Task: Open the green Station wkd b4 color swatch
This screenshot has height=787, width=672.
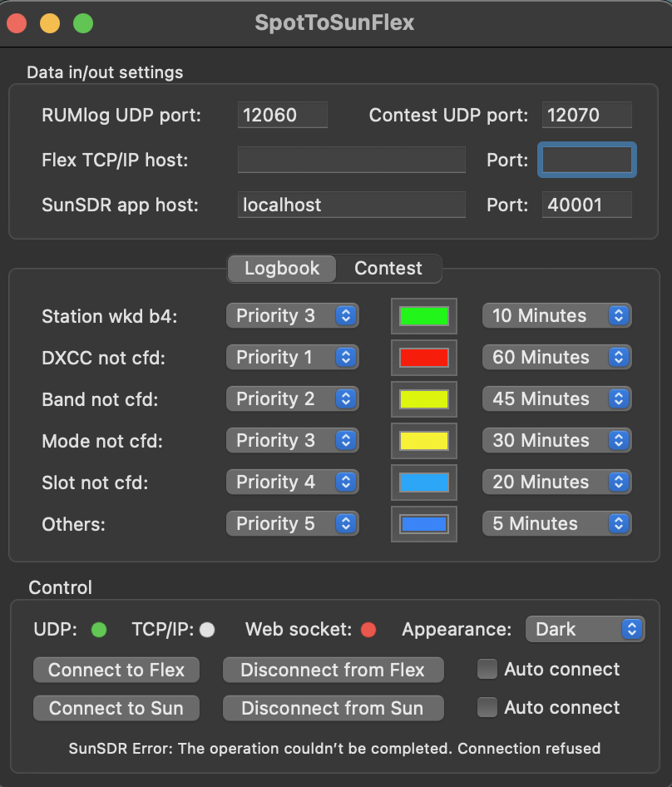Action: [x=424, y=316]
